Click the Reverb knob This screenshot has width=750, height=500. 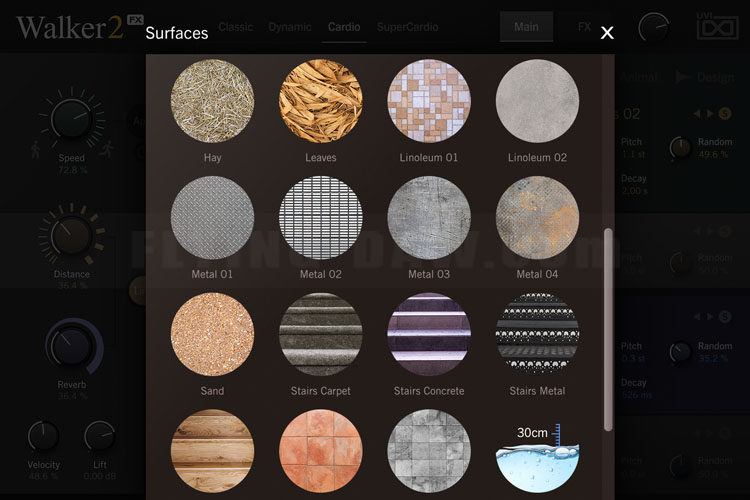coord(72,347)
